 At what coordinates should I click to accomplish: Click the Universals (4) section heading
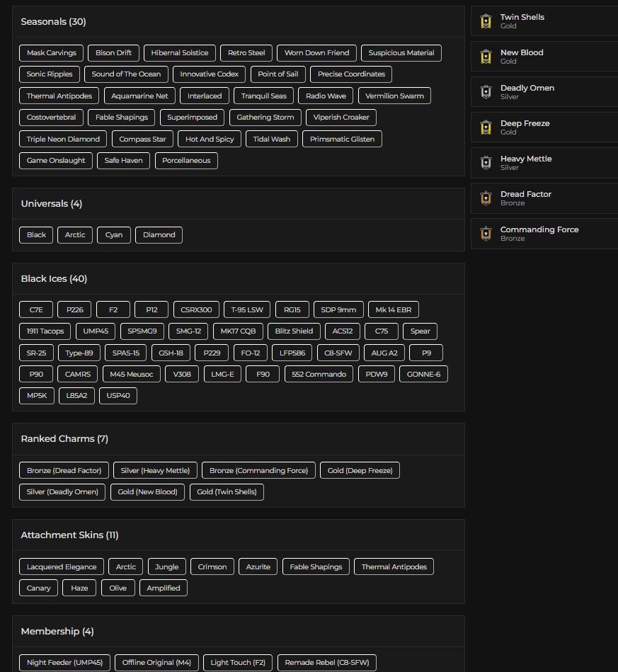[x=52, y=203]
